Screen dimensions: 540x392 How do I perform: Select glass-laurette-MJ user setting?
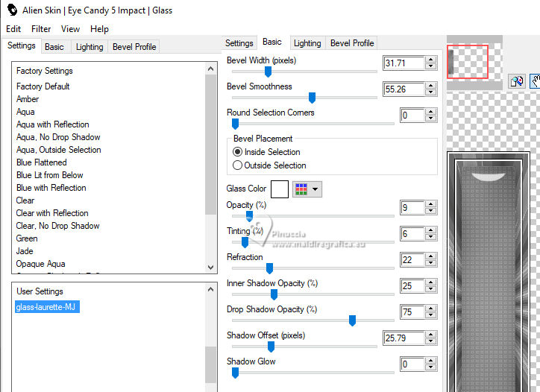tap(47, 306)
